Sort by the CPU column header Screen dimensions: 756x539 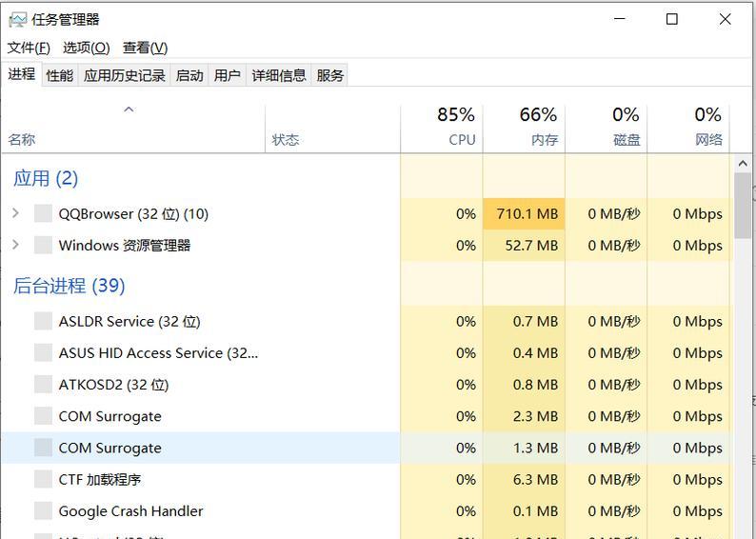442,128
